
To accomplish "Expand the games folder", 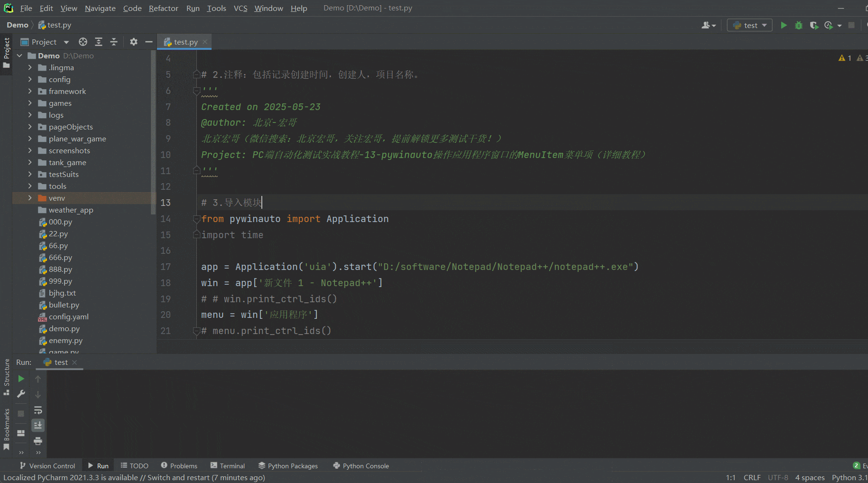I will pyautogui.click(x=30, y=103).
